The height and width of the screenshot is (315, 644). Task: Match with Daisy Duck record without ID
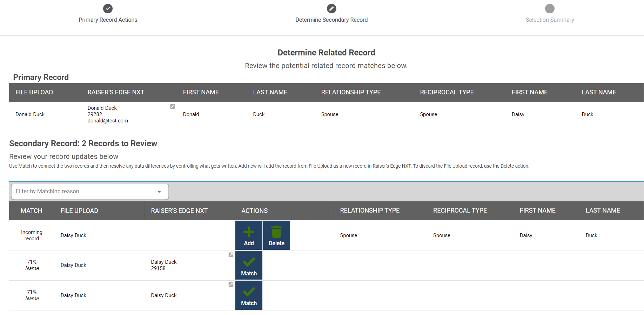249,295
